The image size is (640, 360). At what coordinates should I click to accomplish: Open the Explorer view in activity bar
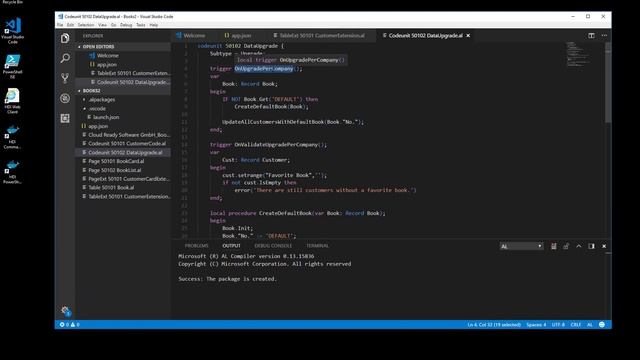click(65, 38)
